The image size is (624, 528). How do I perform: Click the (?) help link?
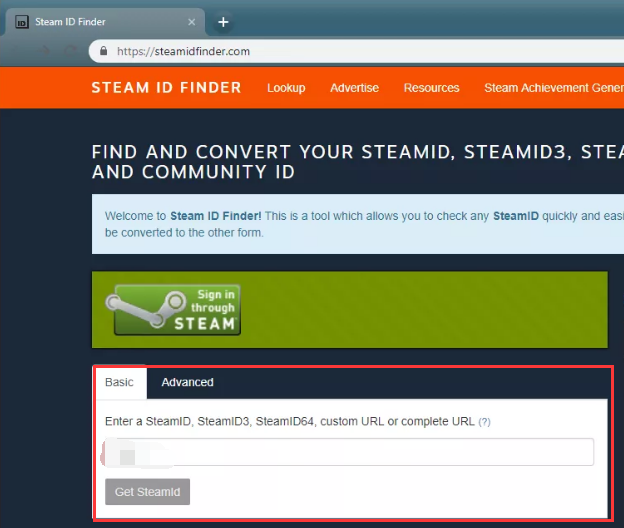pos(484,422)
